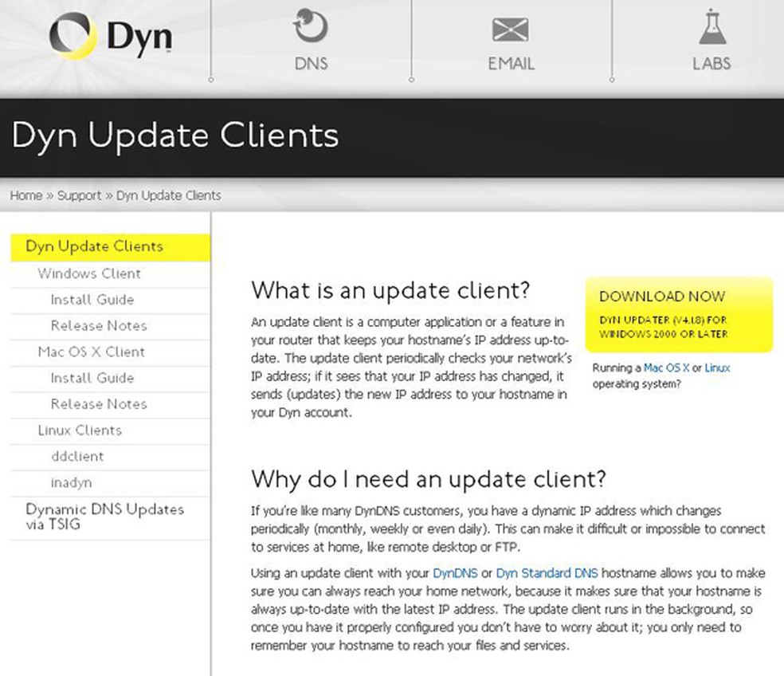The image size is (784, 676).
Task: Click the LABS label in the header
Action: click(711, 64)
